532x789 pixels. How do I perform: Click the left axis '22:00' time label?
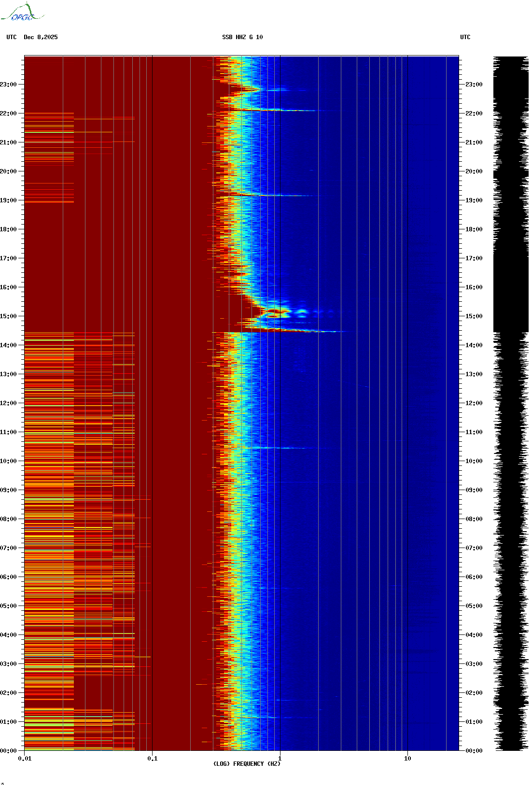tap(8, 113)
